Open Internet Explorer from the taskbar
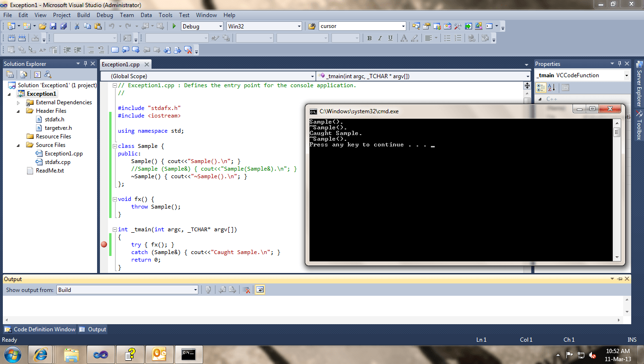 click(40, 354)
